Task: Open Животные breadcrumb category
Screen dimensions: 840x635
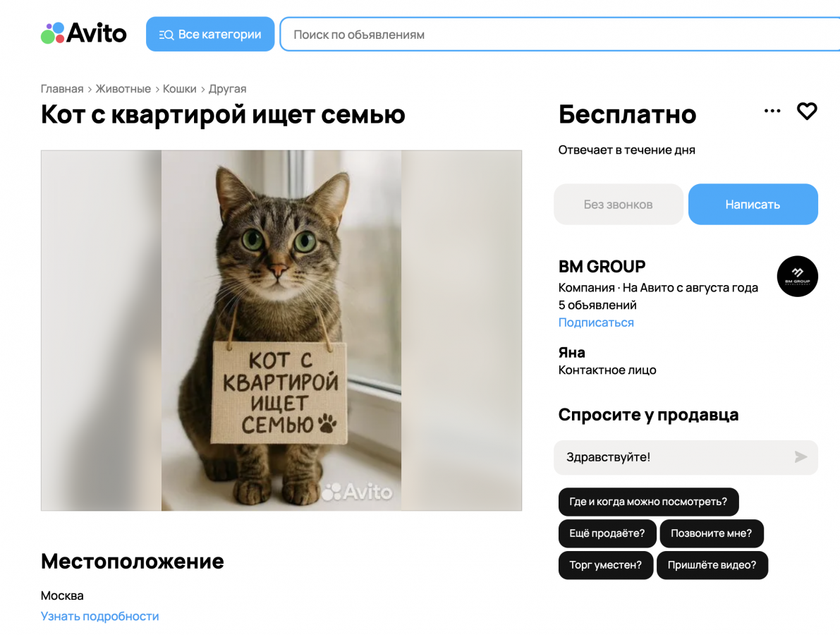Action: click(x=123, y=89)
